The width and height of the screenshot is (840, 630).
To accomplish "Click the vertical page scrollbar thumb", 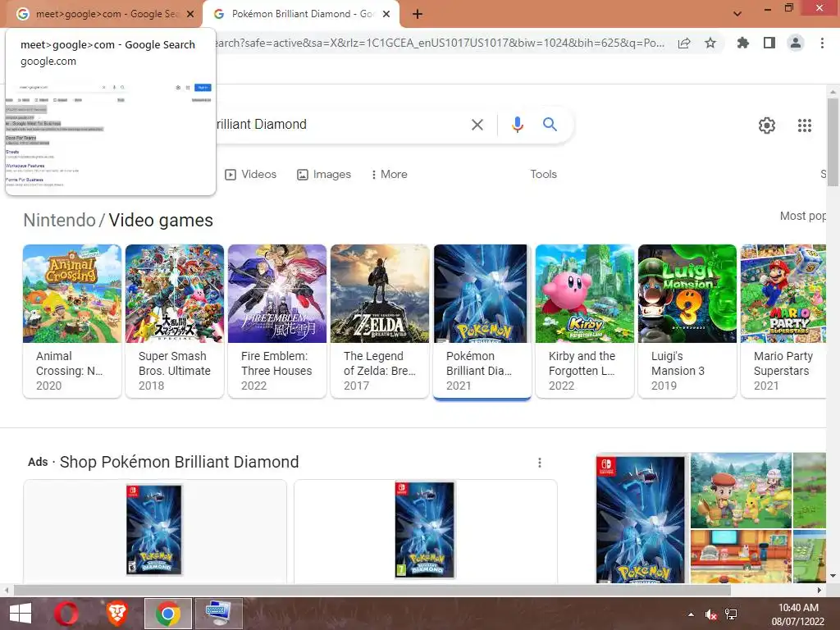I will point(833,141).
